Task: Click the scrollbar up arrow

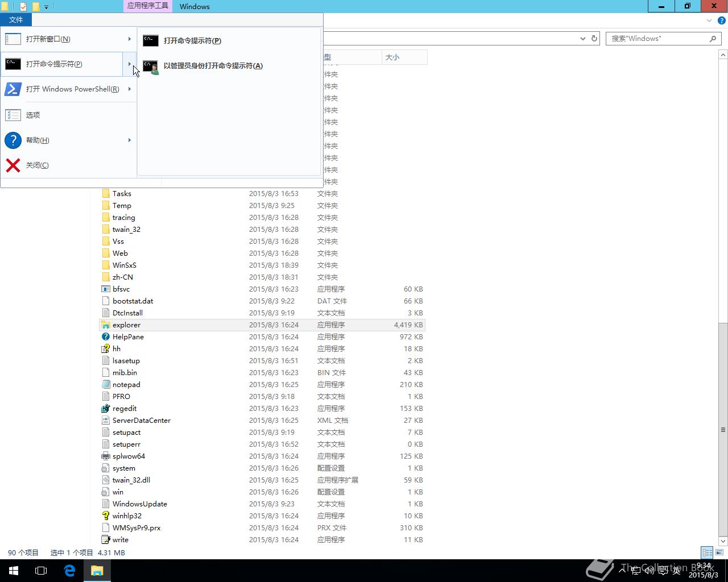Action: pos(723,55)
